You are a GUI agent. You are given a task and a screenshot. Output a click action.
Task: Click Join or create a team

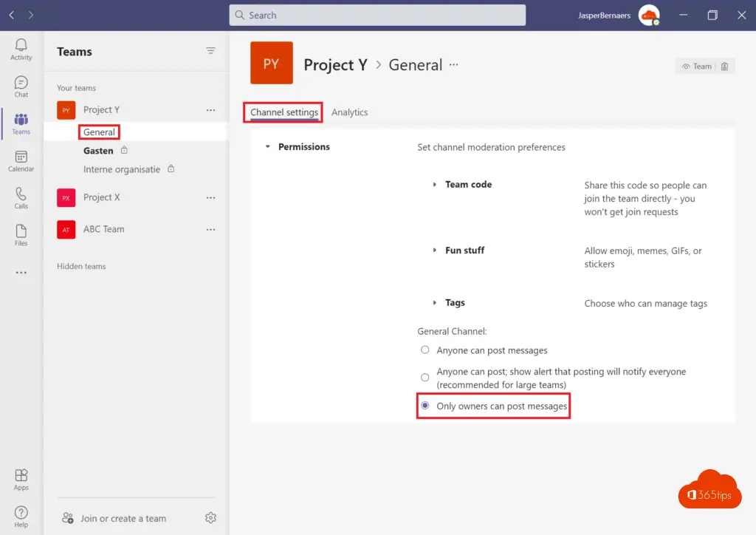point(114,518)
